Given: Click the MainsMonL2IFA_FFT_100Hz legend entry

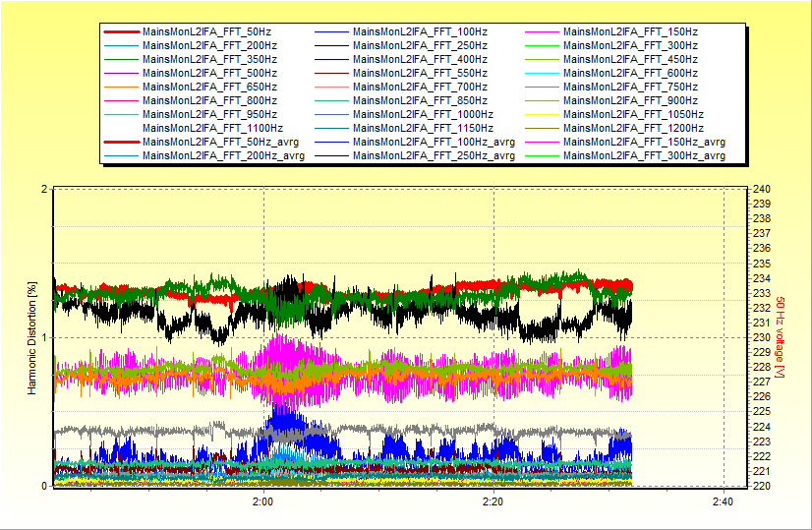Looking at the screenshot, I should click(420, 32).
